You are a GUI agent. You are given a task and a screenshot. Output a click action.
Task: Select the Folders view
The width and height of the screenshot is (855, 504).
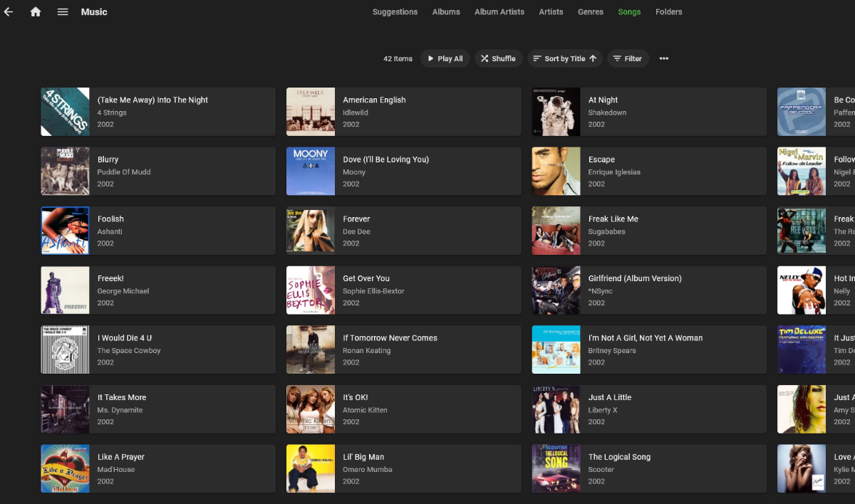coord(668,12)
